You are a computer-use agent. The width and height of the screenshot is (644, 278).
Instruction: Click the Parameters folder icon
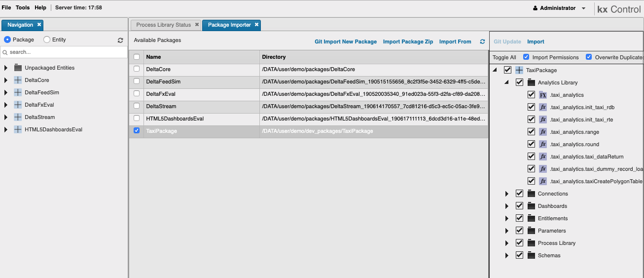point(531,231)
